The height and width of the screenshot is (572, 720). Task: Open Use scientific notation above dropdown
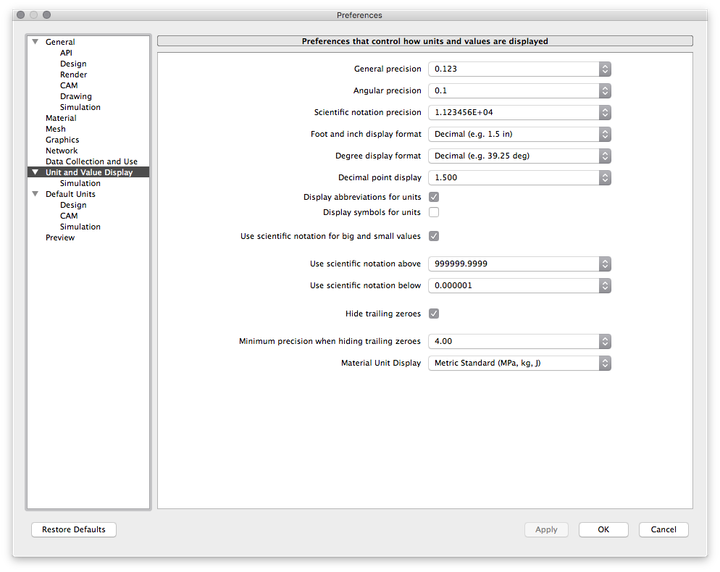click(x=519, y=264)
